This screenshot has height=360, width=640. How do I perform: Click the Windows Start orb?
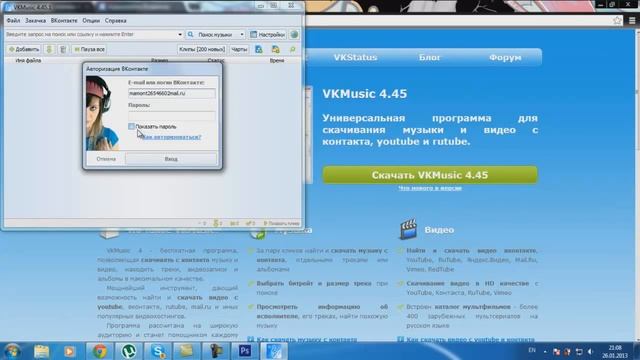click(x=13, y=351)
